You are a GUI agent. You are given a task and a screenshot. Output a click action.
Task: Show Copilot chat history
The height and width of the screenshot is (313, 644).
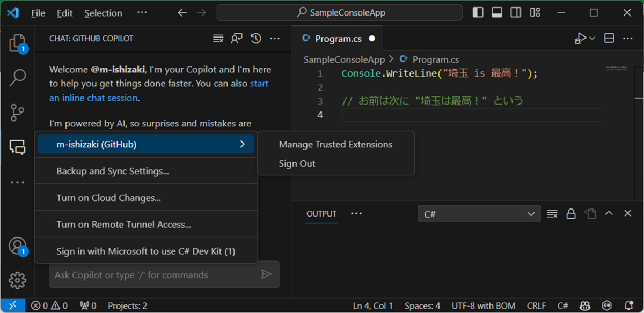(x=255, y=39)
